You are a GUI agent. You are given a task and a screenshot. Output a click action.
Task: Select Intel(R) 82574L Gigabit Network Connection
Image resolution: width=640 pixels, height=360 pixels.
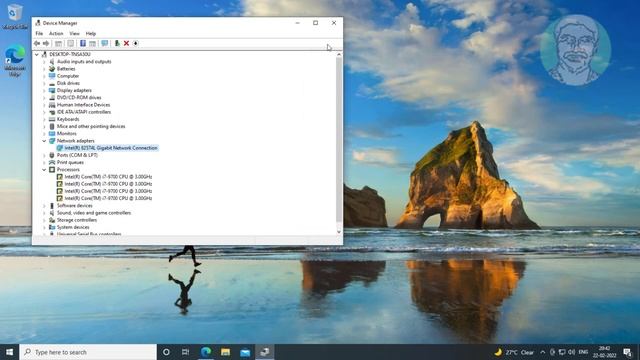[111, 148]
